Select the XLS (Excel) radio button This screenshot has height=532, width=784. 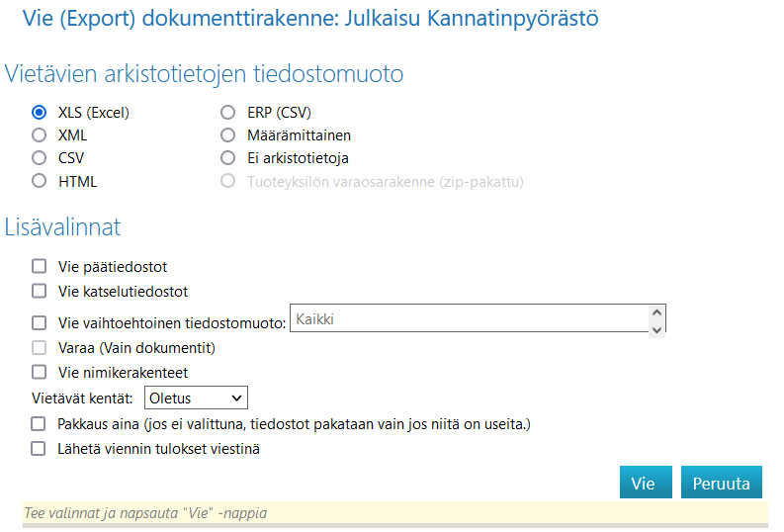(40, 113)
